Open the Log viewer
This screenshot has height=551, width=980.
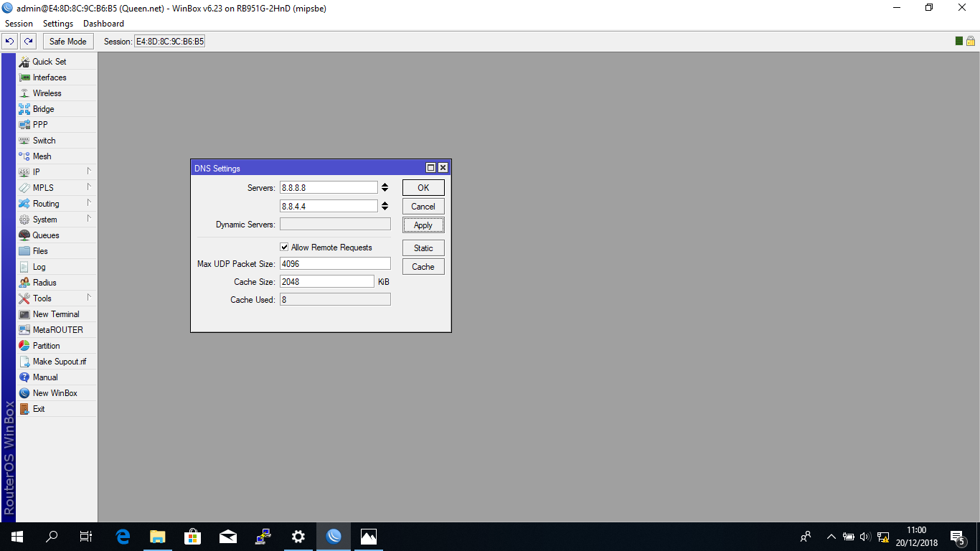coord(57,267)
